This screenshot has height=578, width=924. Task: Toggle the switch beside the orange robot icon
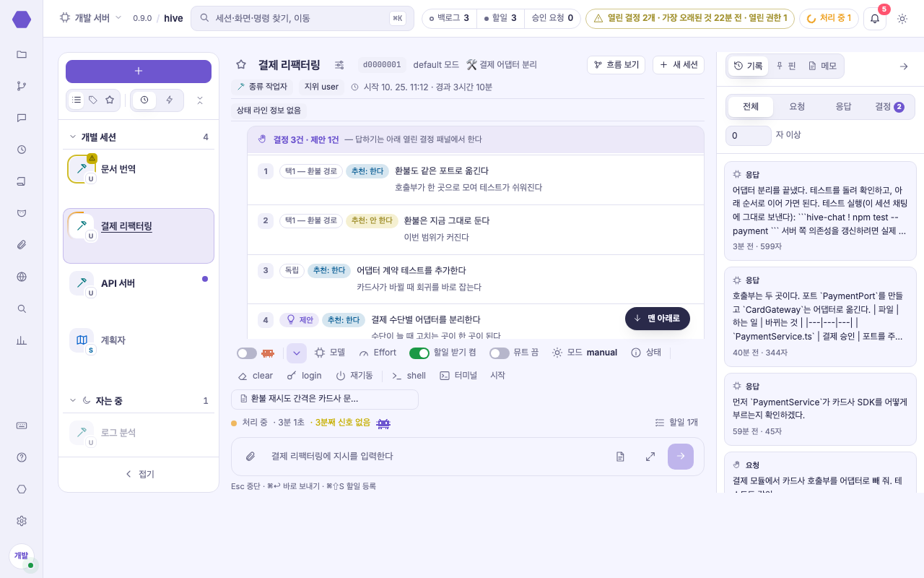[x=247, y=353]
